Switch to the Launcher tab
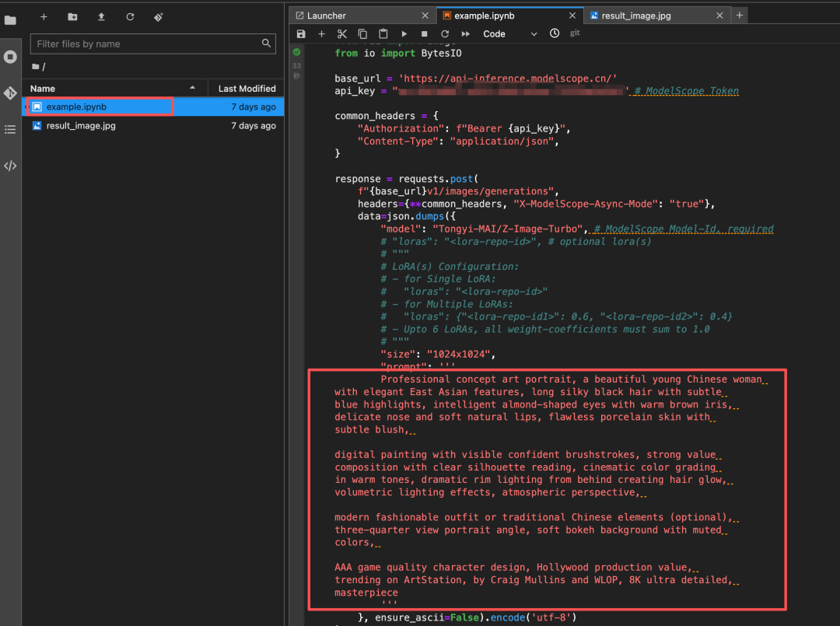The image size is (840, 626). [326, 16]
